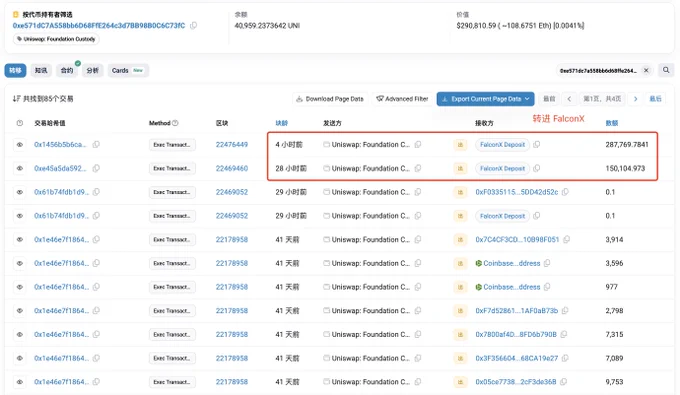Copy FalconX Deposit address in 150,104.973 row
680x395 pixels.
[x=536, y=168]
